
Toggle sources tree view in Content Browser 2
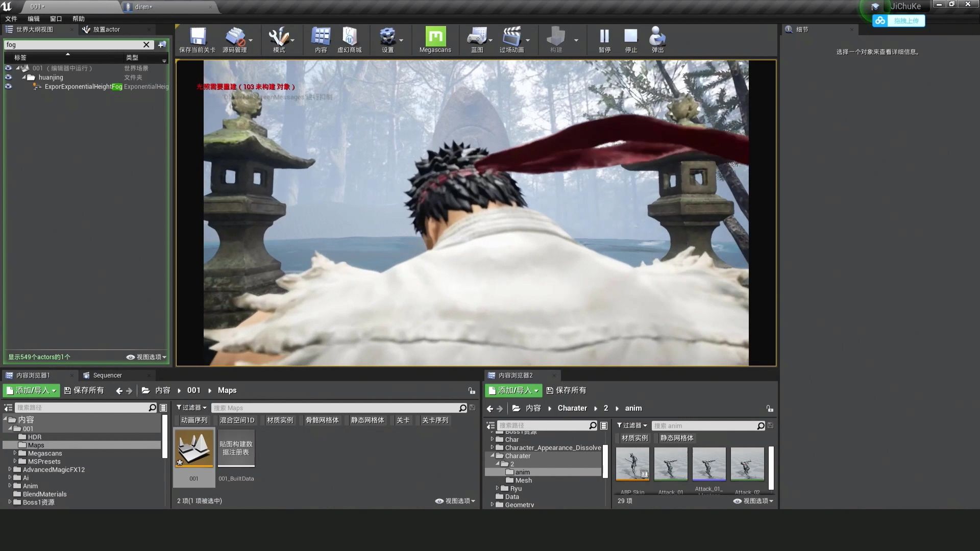pos(491,425)
